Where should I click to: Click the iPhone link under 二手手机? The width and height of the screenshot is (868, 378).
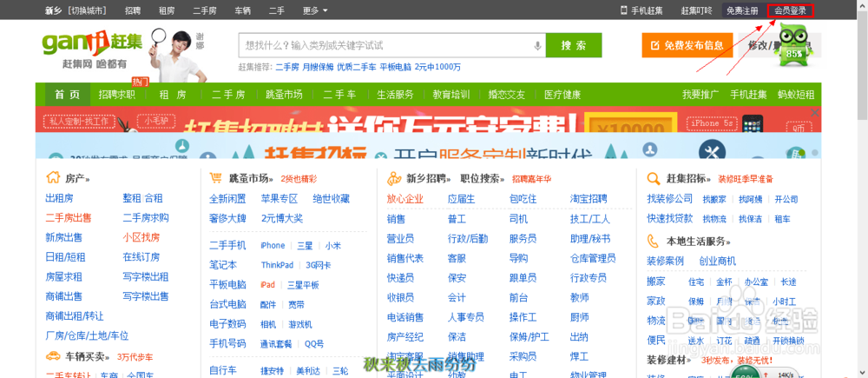click(x=273, y=246)
